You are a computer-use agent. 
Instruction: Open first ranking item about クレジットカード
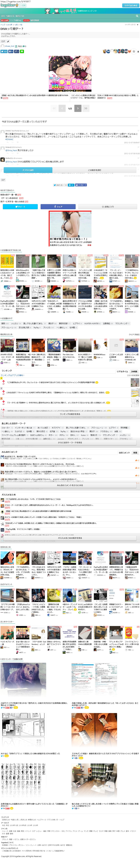point(51,382)
